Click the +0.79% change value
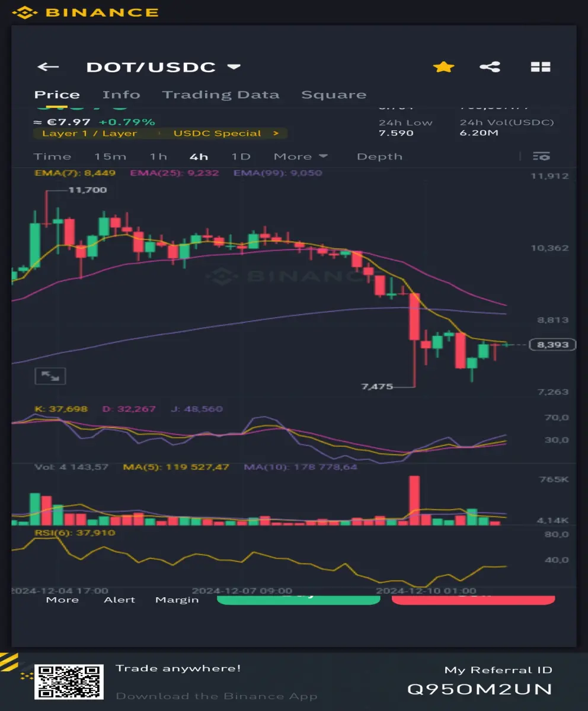 tap(127, 122)
